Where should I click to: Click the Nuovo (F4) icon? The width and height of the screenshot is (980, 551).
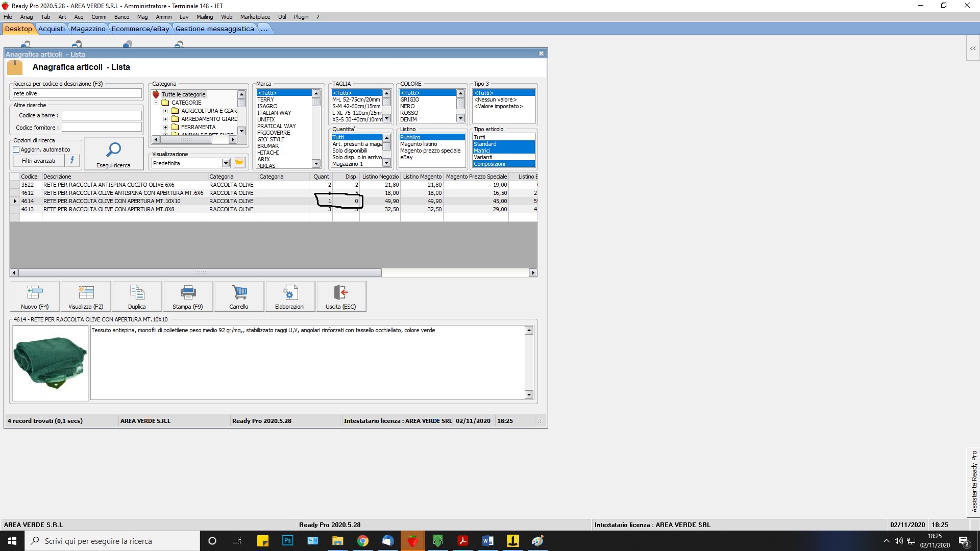[x=35, y=292]
